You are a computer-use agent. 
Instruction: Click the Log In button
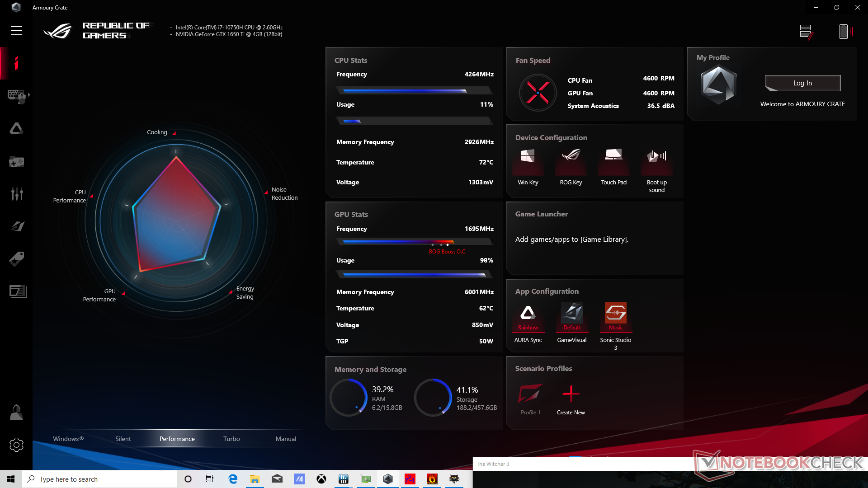point(802,83)
